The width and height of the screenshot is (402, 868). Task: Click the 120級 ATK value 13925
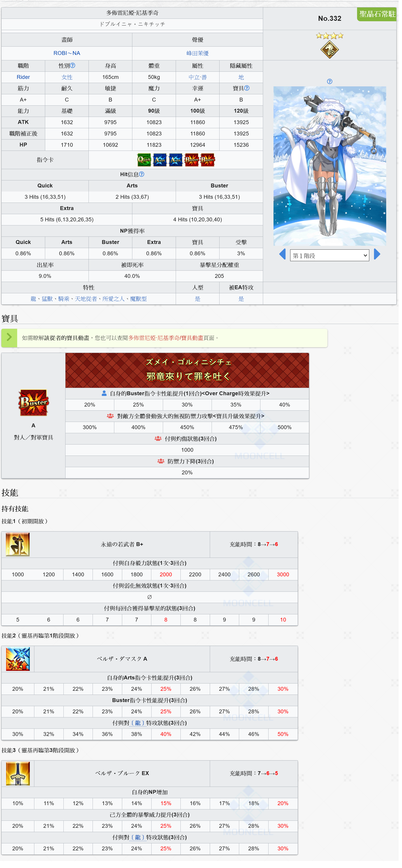pyautogui.click(x=243, y=123)
